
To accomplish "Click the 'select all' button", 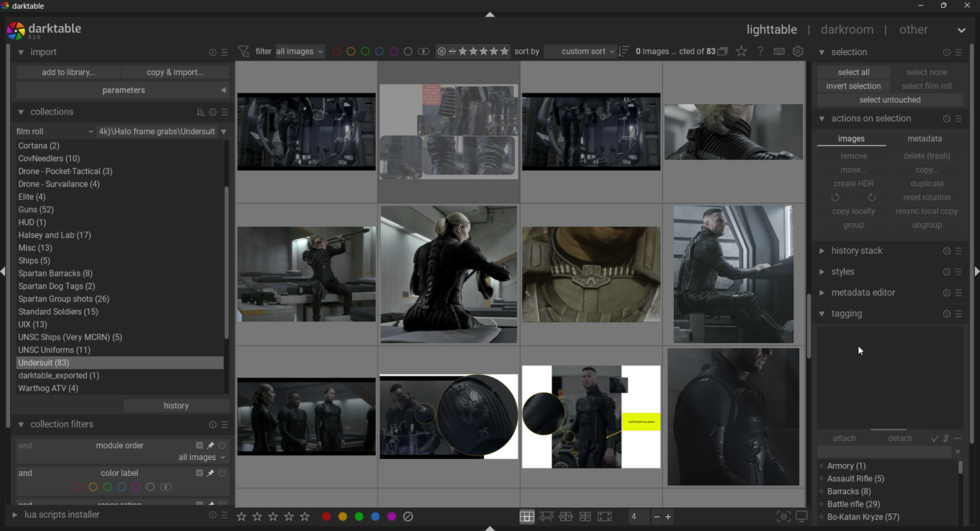I will 853,72.
